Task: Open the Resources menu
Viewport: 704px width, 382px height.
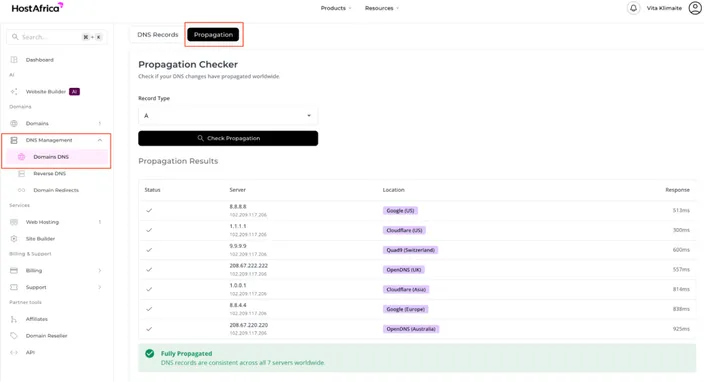Action: 382,8
